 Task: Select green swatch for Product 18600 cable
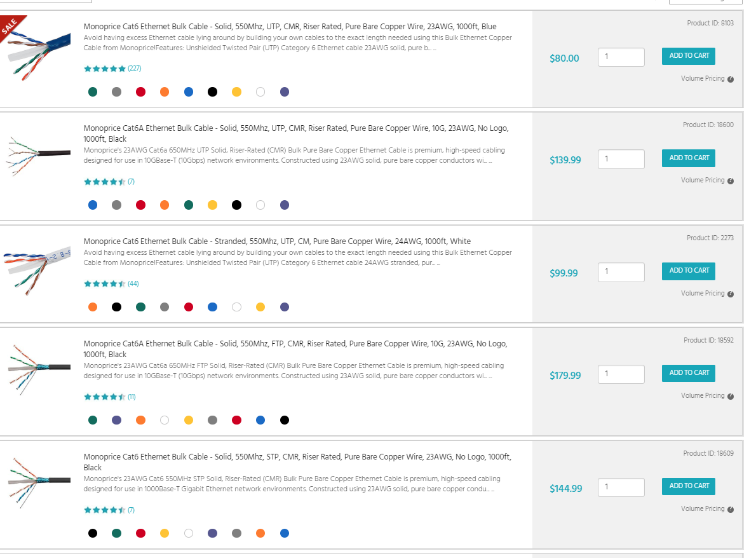coord(189,205)
